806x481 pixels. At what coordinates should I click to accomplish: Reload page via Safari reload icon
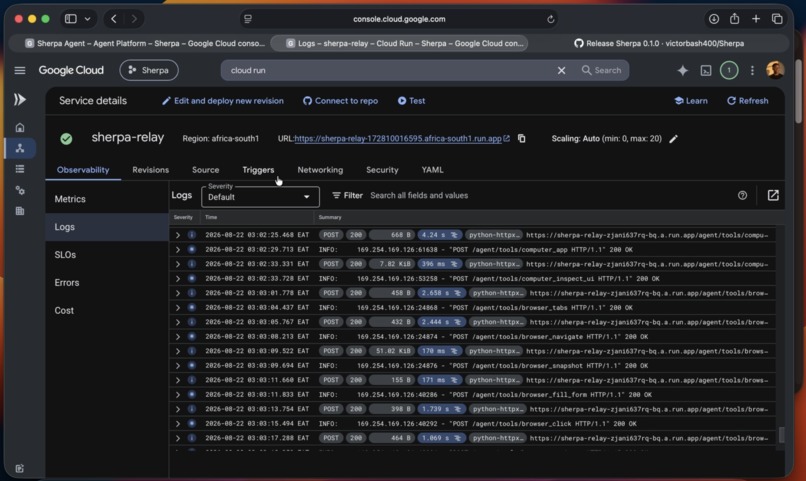pos(551,19)
